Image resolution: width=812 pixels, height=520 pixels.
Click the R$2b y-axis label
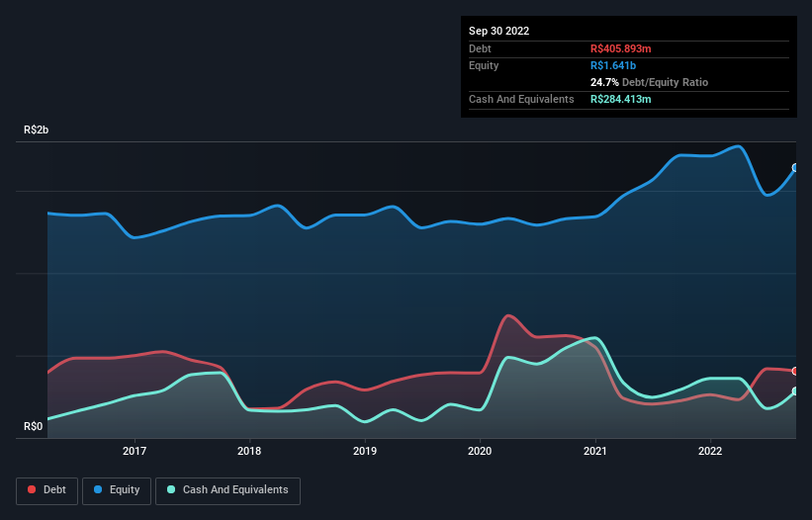(37, 130)
